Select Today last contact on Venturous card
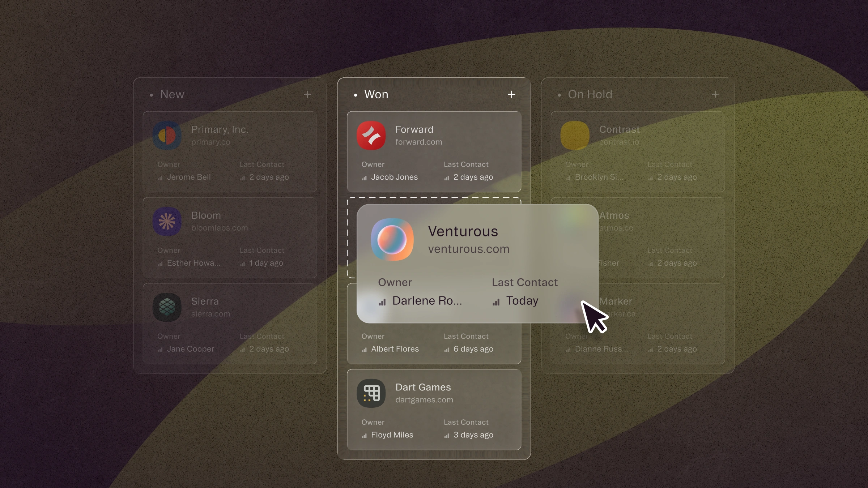Screen dimensions: 868x488 [522, 301]
